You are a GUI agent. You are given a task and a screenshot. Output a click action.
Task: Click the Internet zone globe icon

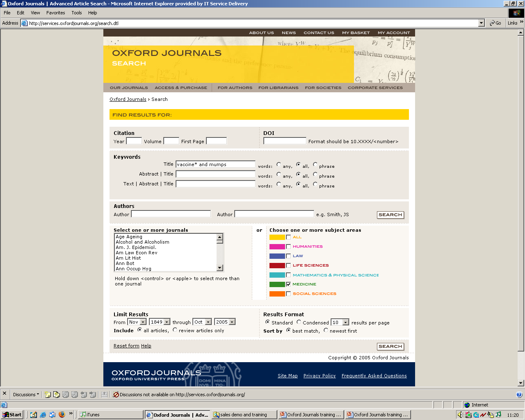[x=467, y=405]
